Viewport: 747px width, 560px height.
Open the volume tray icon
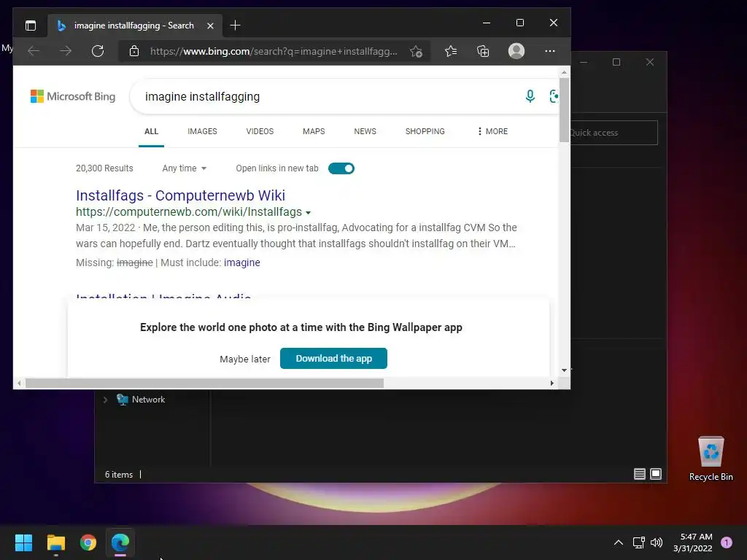click(657, 542)
